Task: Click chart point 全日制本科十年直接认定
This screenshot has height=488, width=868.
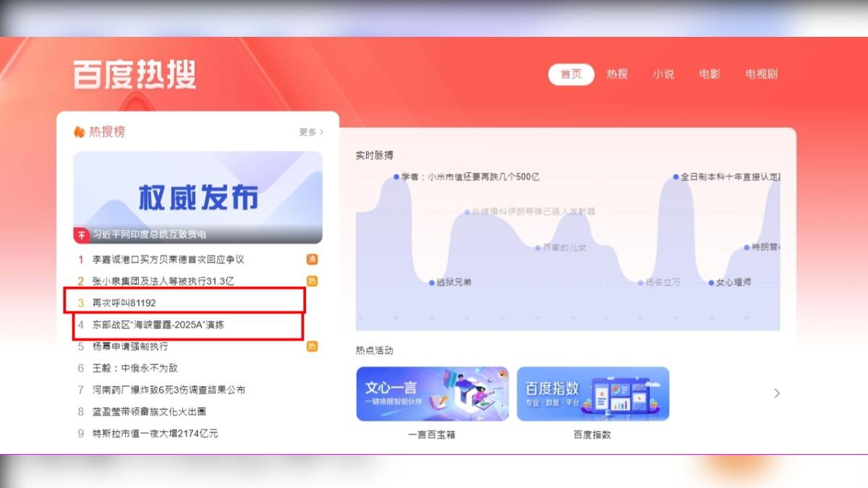Action: [676, 176]
